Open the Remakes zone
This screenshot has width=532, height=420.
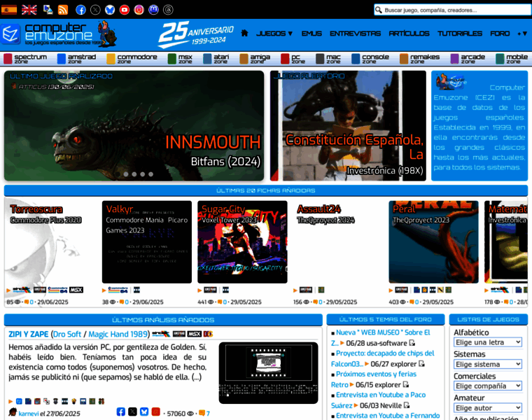(420, 59)
